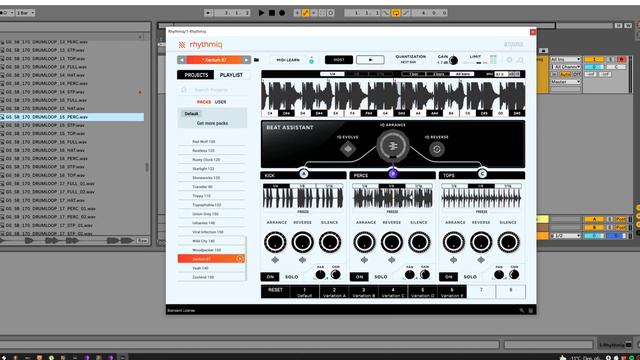This screenshot has height=360, width=640.
Task: Click the diamond under KICK ARRANGE knob
Action: (275, 260)
